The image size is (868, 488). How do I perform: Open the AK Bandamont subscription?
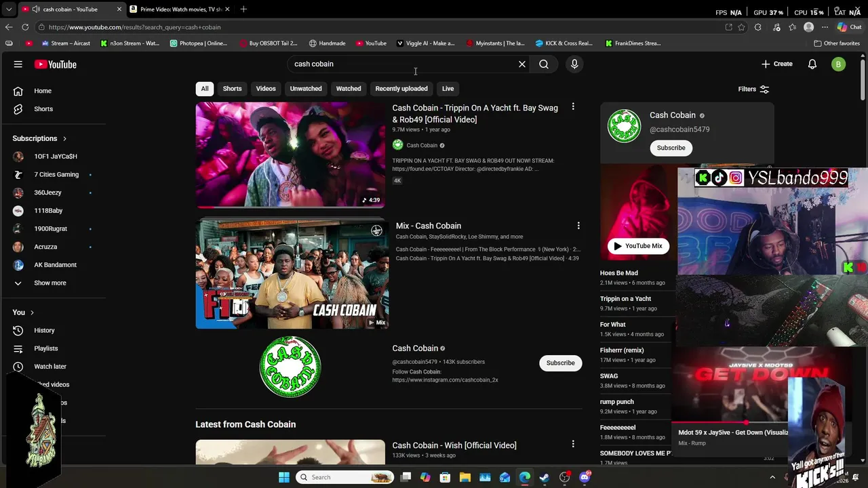56,265
